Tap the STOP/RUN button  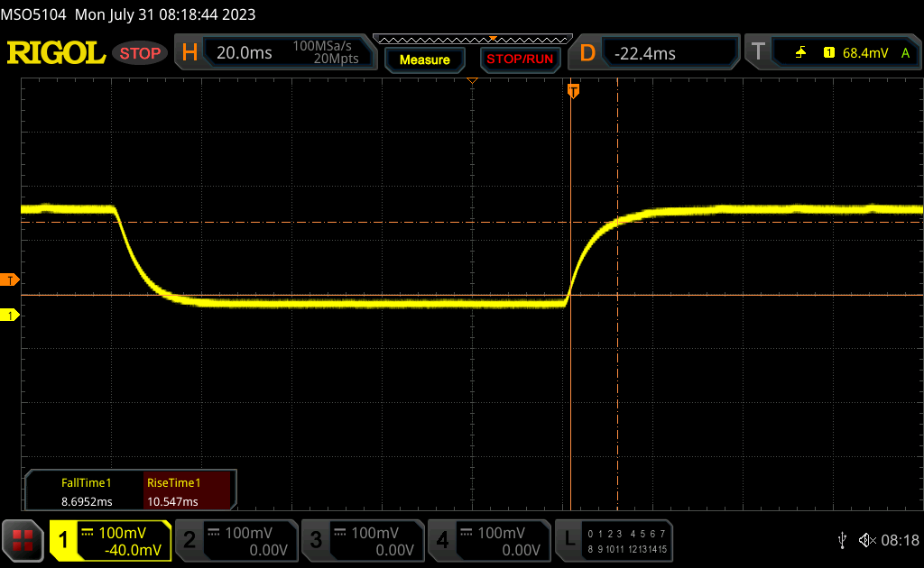(520, 60)
